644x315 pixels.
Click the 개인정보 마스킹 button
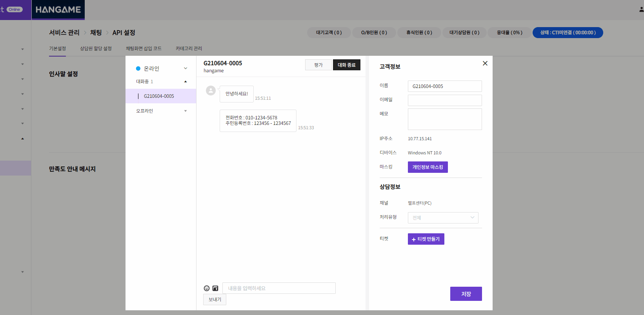click(x=428, y=167)
